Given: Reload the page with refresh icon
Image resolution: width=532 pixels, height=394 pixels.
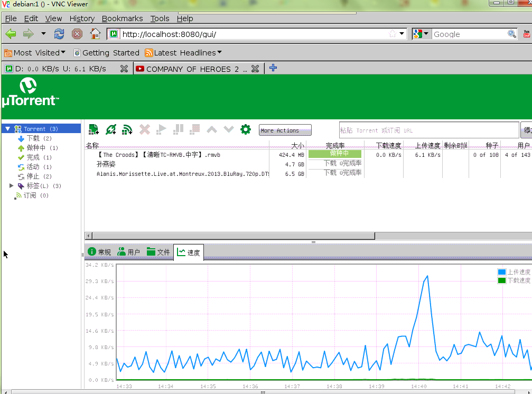Looking at the screenshot, I should [x=59, y=34].
